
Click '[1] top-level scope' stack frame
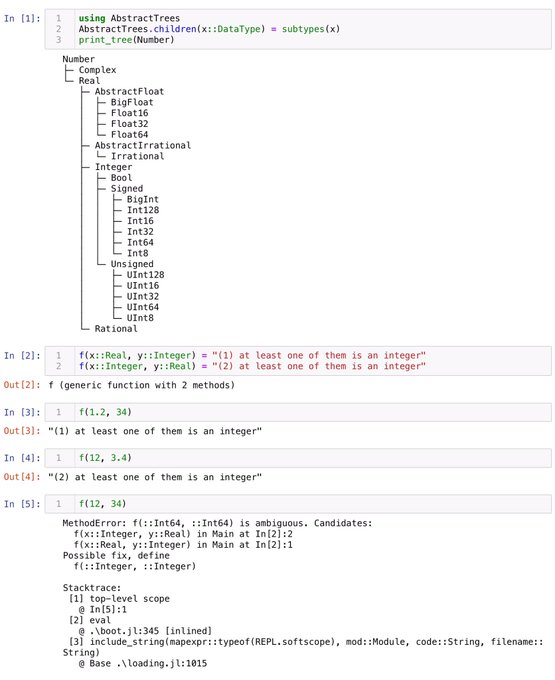tap(119, 599)
